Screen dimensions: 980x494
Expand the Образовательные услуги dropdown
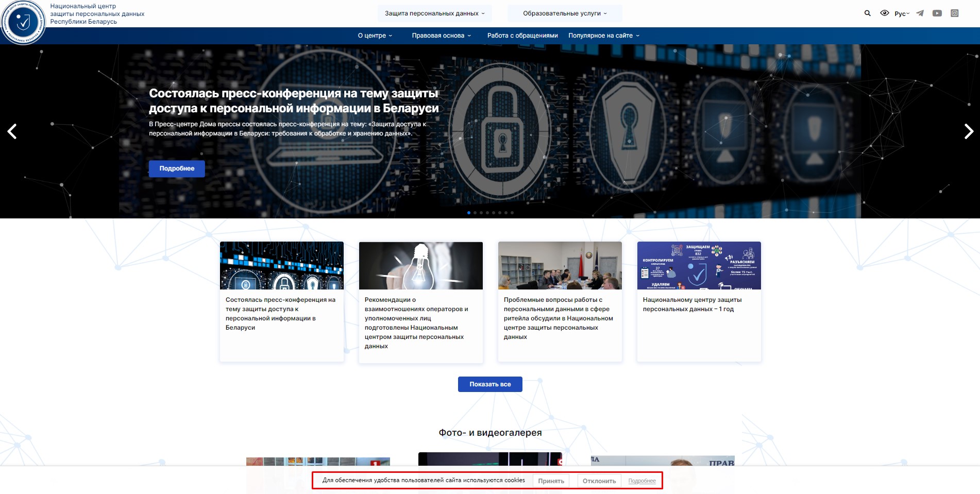[x=565, y=13]
